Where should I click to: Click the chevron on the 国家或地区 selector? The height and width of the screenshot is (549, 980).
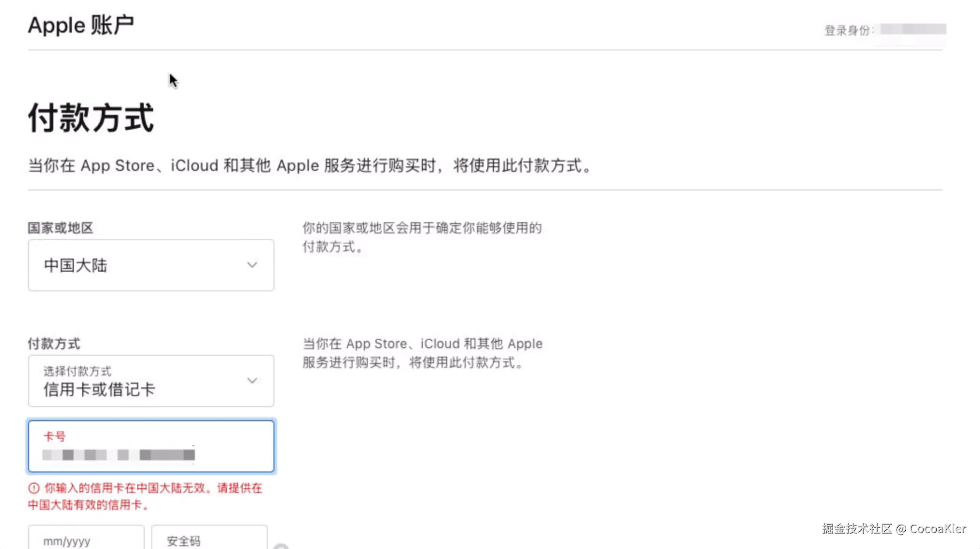tap(253, 265)
